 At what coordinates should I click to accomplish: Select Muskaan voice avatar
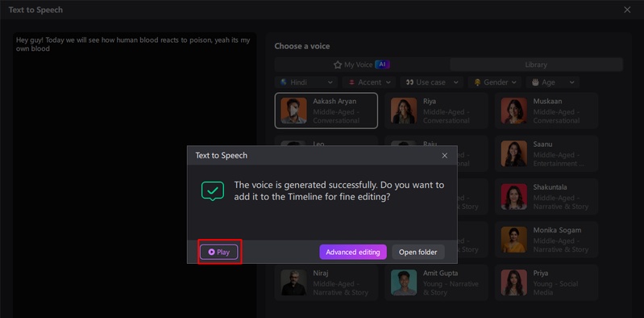coord(513,111)
